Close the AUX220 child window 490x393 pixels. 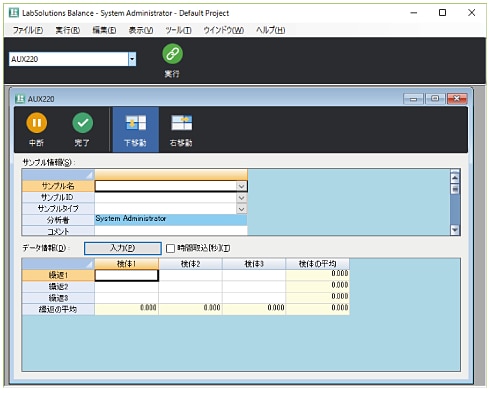pyautogui.click(x=457, y=99)
